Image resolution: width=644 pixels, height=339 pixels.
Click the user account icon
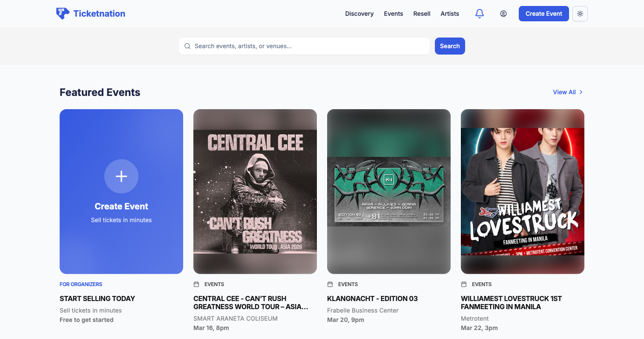[x=503, y=13]
